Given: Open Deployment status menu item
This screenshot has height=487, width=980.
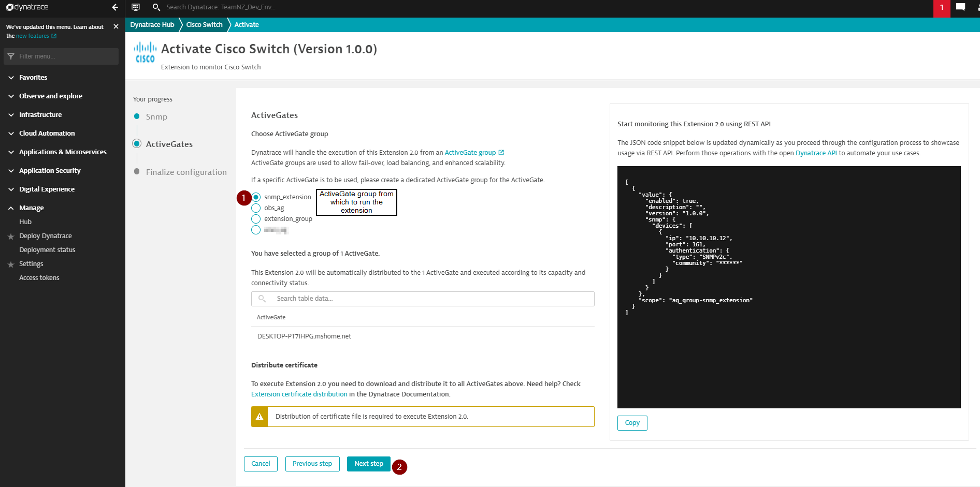Looking at the screenshot, I should (x=47, y=250).
